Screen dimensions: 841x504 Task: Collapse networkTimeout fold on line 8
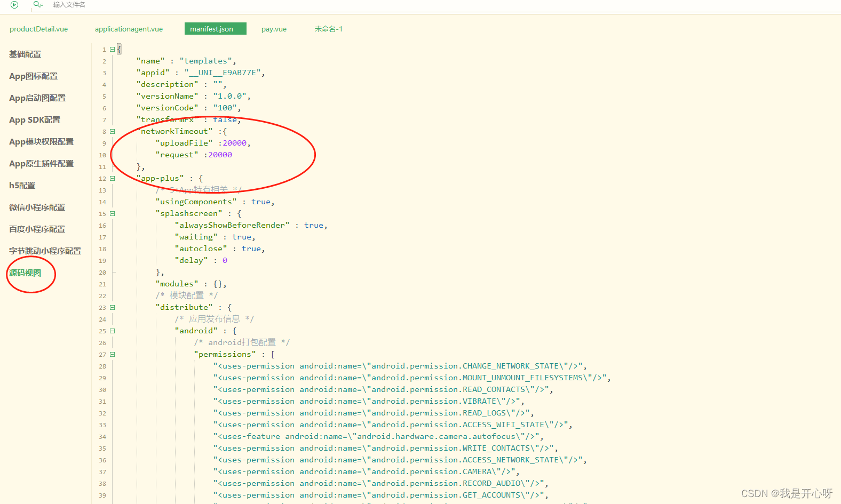click(x=112, y=131)
